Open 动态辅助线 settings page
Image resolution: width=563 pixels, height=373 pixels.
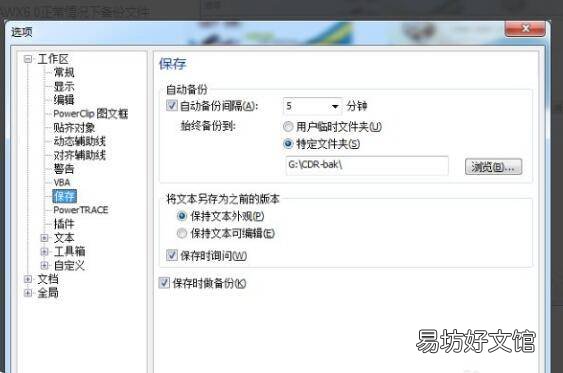(x=79, y=141)
